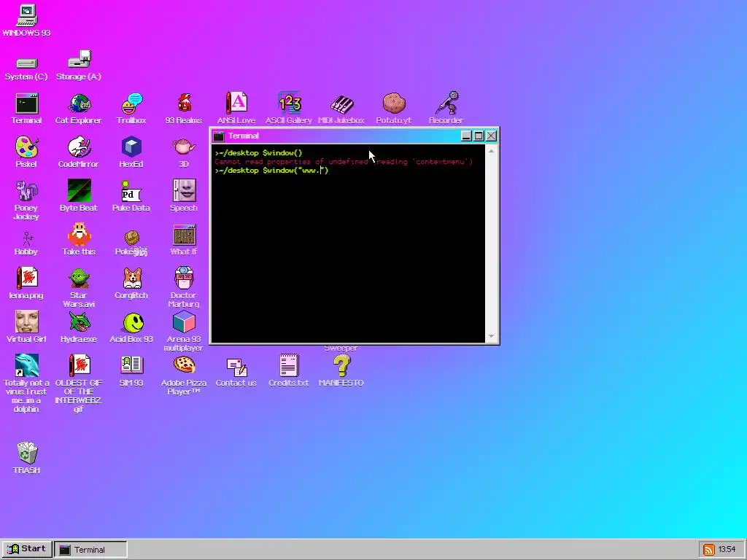This screenshot has width=747, height=560.
Task: Click the Terminal window title bar icon
Action: point(219,136)
